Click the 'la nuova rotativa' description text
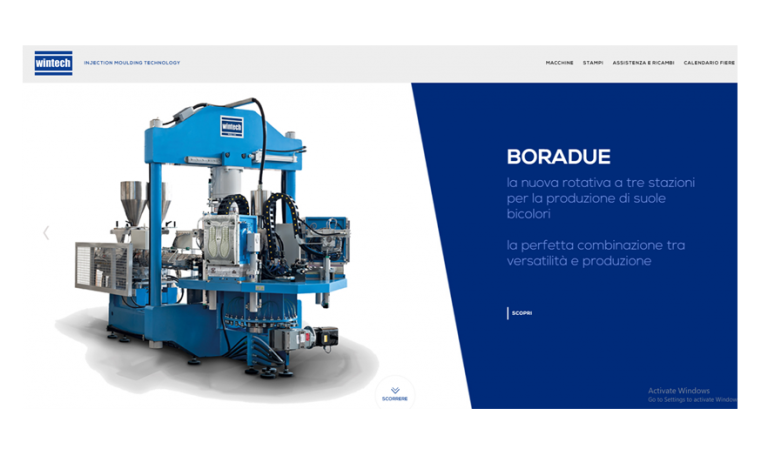The image size is (768, 469). click(x=600, y=198)
